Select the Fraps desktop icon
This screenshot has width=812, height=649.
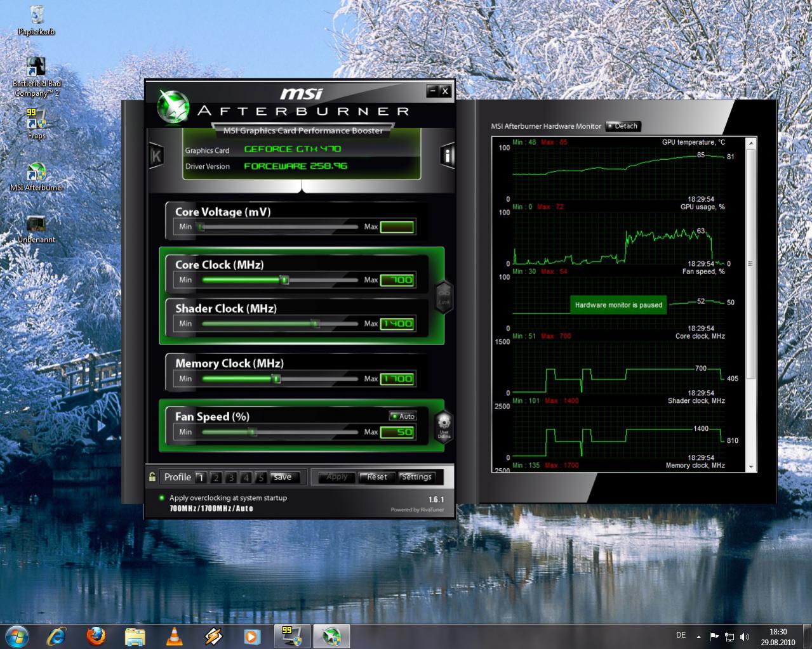click(36, 123)
